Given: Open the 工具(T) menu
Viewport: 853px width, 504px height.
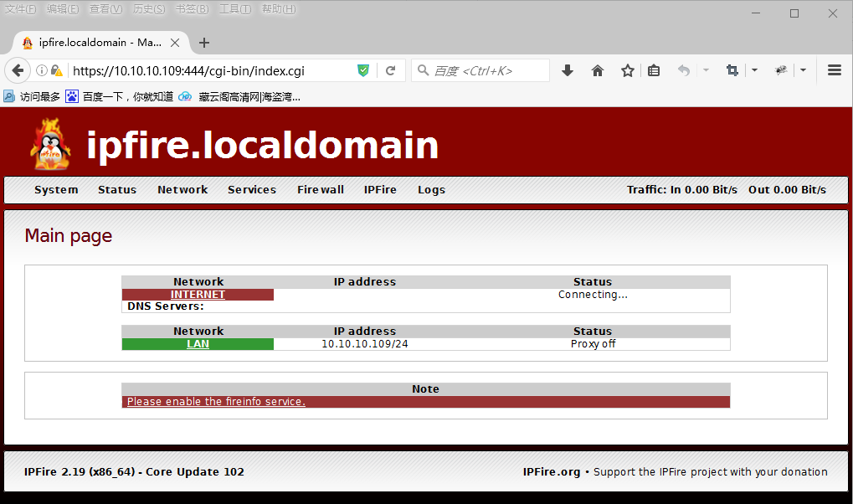Looking at the screenshot, I should point(235,9).
